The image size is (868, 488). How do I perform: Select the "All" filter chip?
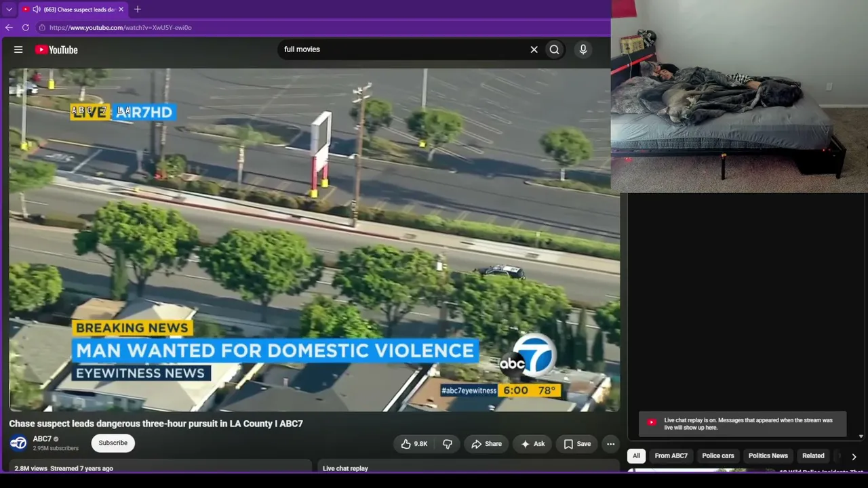[x=637, y=456]
